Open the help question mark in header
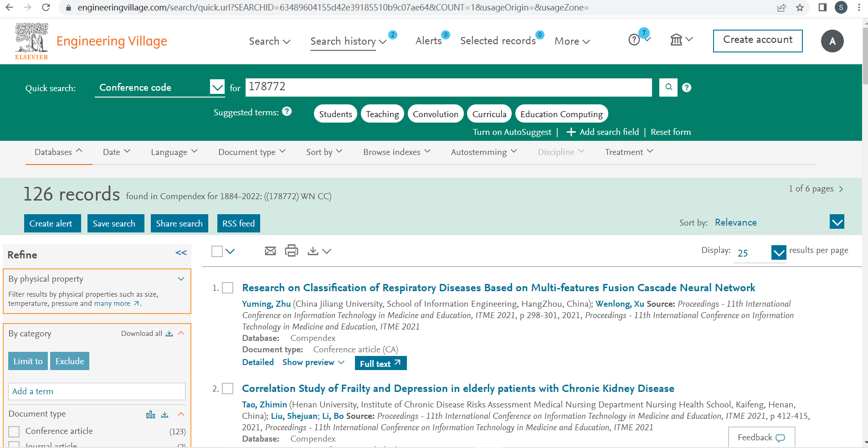868x448 pixels. pyautogui.click(x=634, y=40)
